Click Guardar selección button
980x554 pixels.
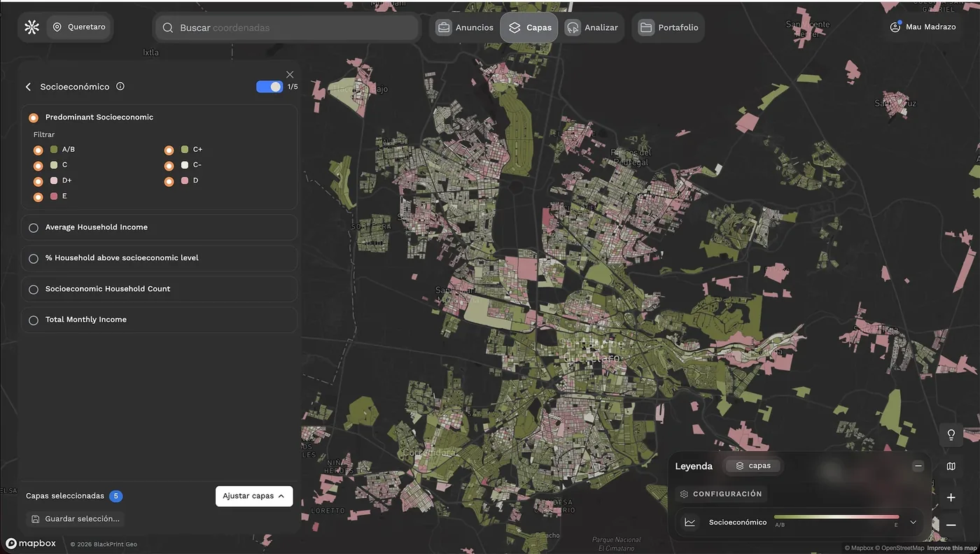[76, 519]
